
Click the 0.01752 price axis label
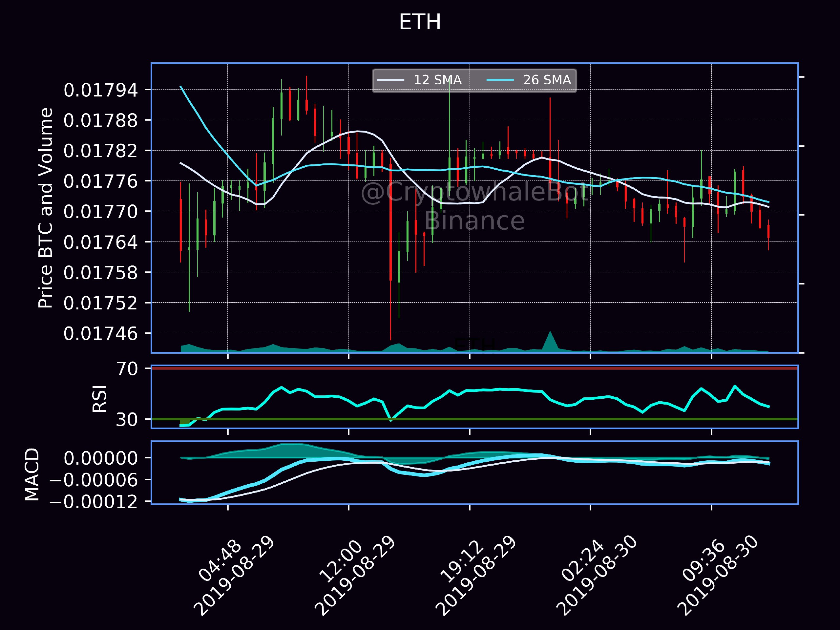100,304
